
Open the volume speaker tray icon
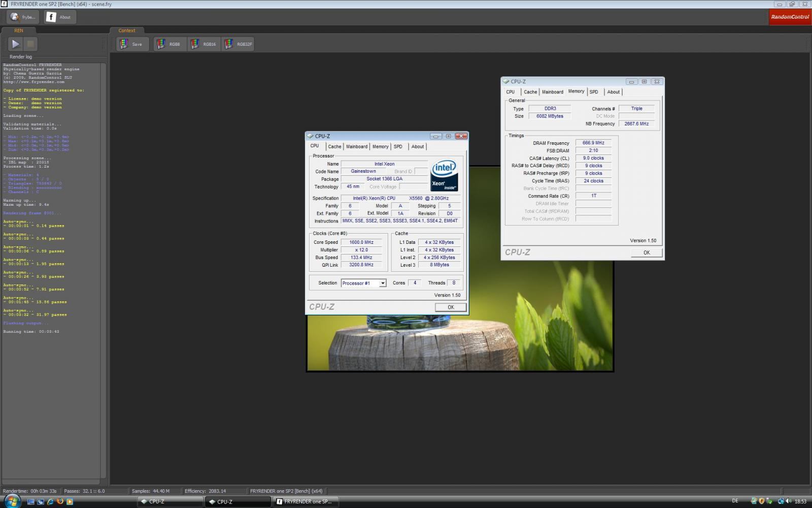[x=789, y=501]
